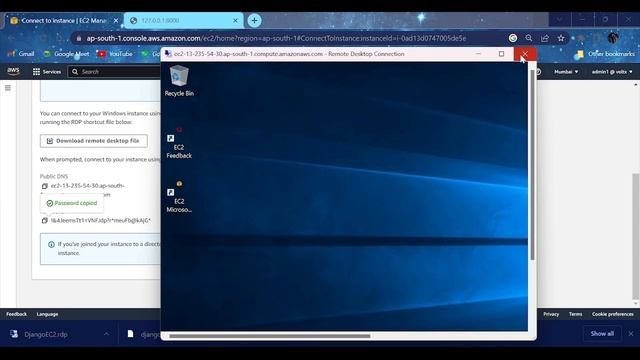Expand DjangoEC2.rdp download options chevron

(x=106, y=334)
